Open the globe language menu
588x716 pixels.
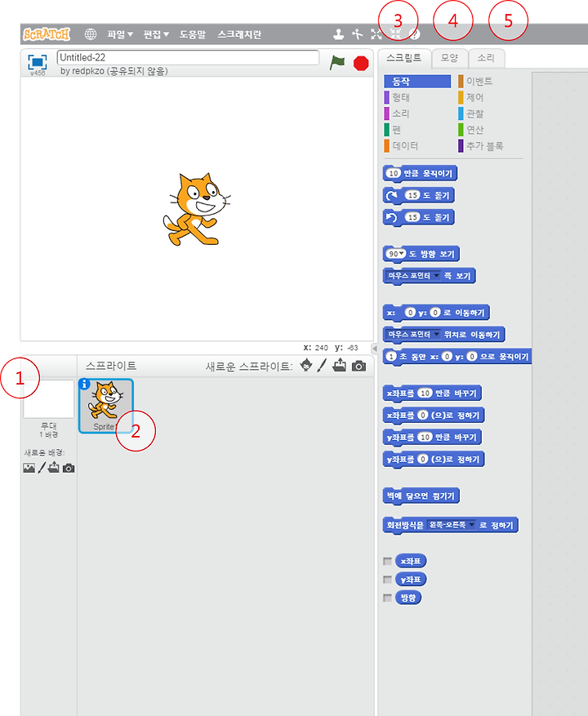click(91, 34)
